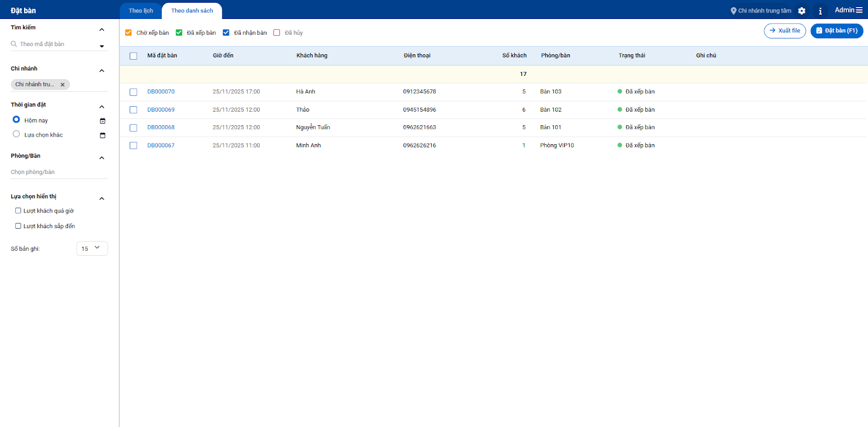The height and width of the screenshot is (427, 868).
Task: Enable the Đã hủy status filter
Action: 277,33
